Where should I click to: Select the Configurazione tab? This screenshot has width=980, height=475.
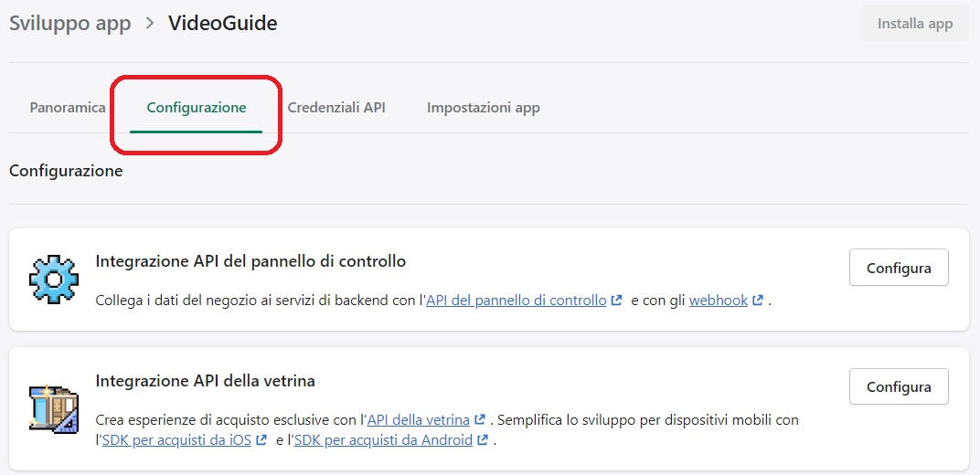click(197, 108)
